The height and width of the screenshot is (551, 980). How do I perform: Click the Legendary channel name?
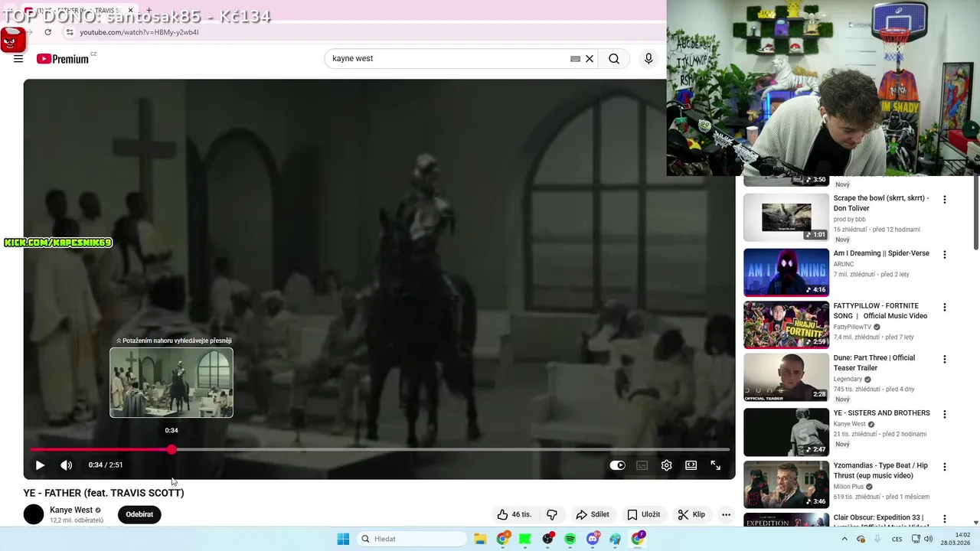click(848, 379)
